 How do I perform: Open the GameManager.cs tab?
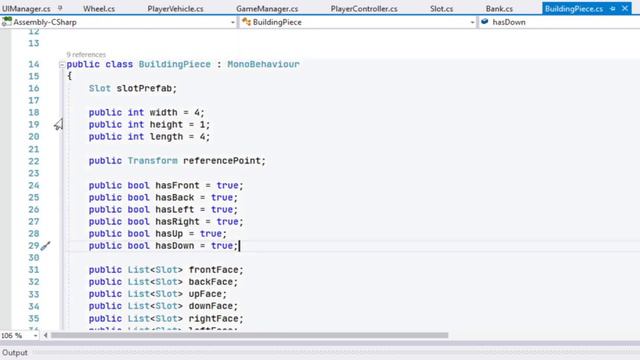click(x=267, y=9)
